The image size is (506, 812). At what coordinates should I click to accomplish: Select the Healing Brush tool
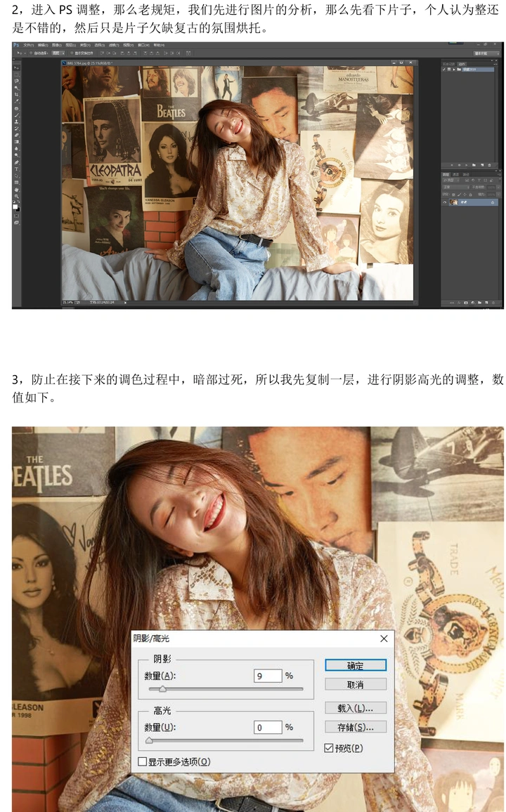17,109
